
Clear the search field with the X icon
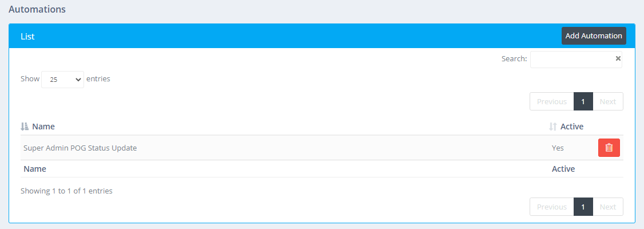(x=618, y=59)
